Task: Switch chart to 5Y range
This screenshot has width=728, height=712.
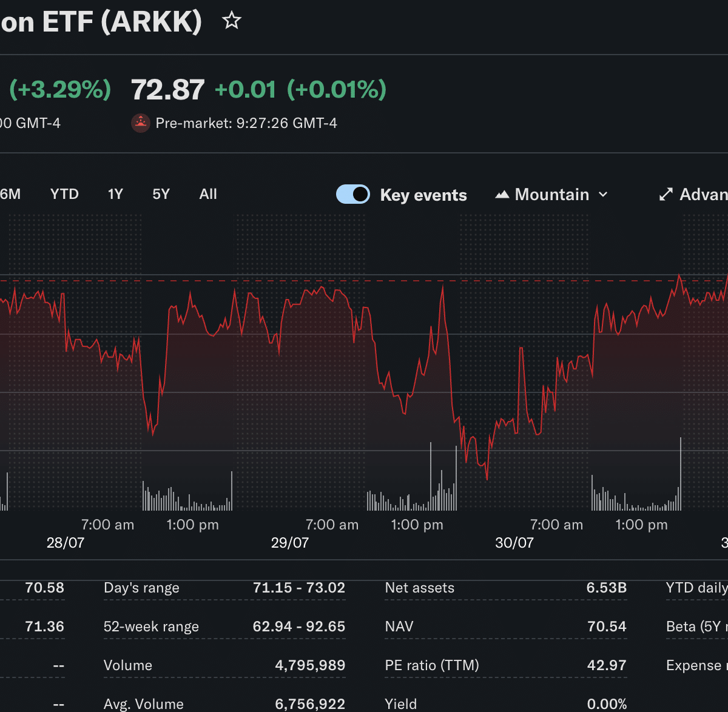Action: click(x=161, y=194)
